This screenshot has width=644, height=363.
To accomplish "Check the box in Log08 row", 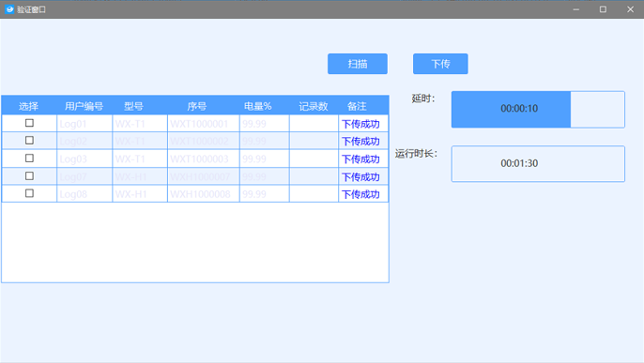I will tap(29, 193).
